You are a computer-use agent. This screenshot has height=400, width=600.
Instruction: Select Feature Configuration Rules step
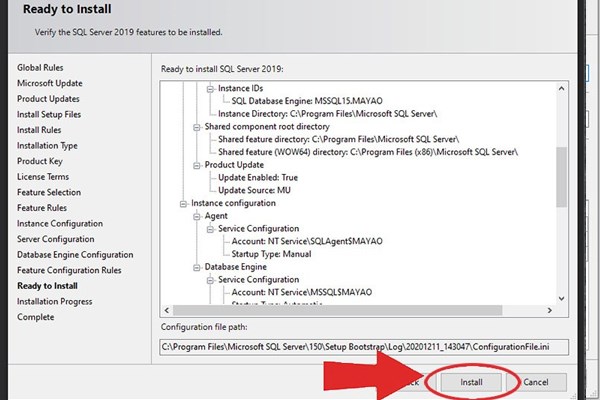click(69, 271)
